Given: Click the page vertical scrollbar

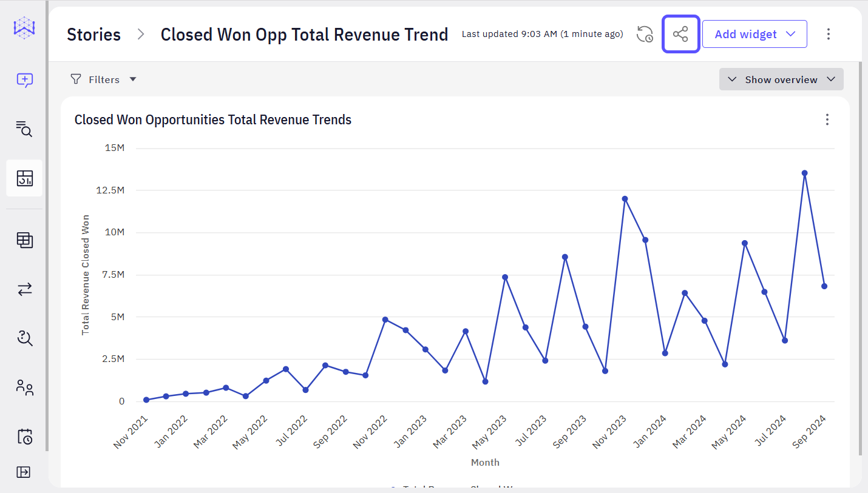Looking at the screenshot, I should (859, 258).
